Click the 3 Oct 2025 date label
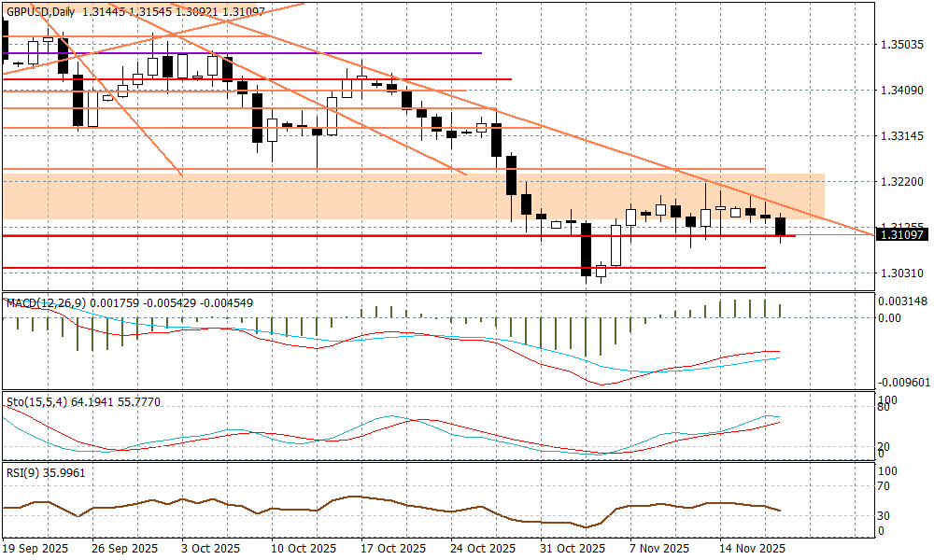 [210, 548]
